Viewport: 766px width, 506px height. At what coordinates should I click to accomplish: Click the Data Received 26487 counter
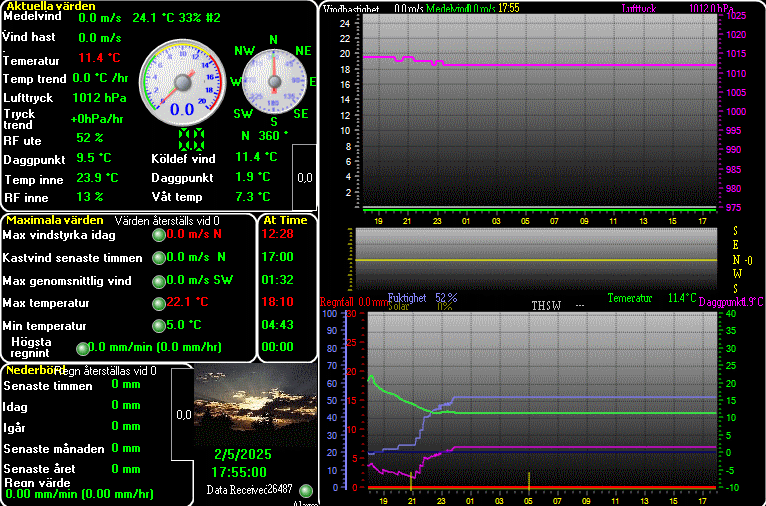point(250,489)
